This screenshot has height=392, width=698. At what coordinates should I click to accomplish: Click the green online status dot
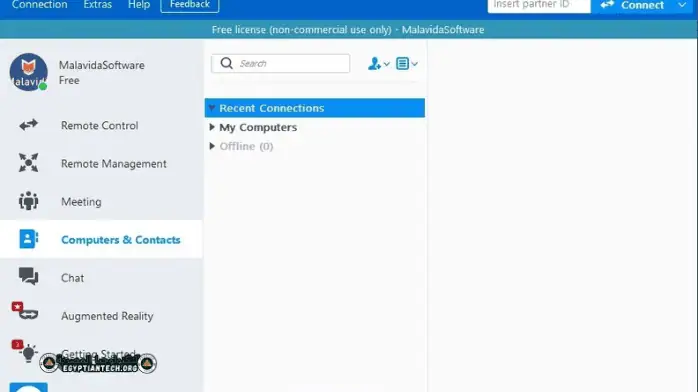(43, 86)
